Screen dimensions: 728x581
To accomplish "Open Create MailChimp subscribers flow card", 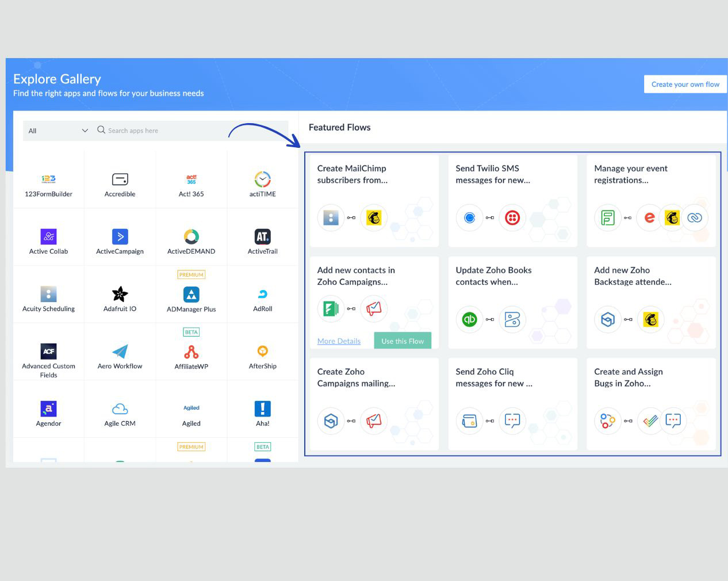I will 374,200.
